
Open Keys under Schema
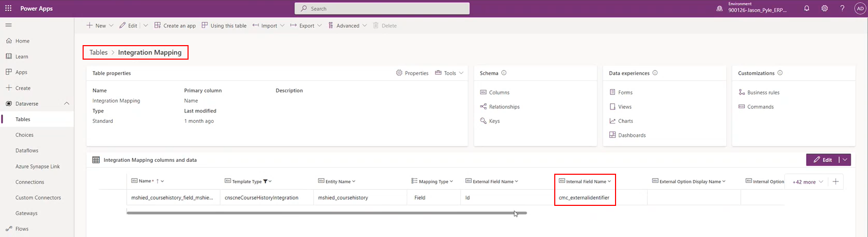(x=490, y=121)
